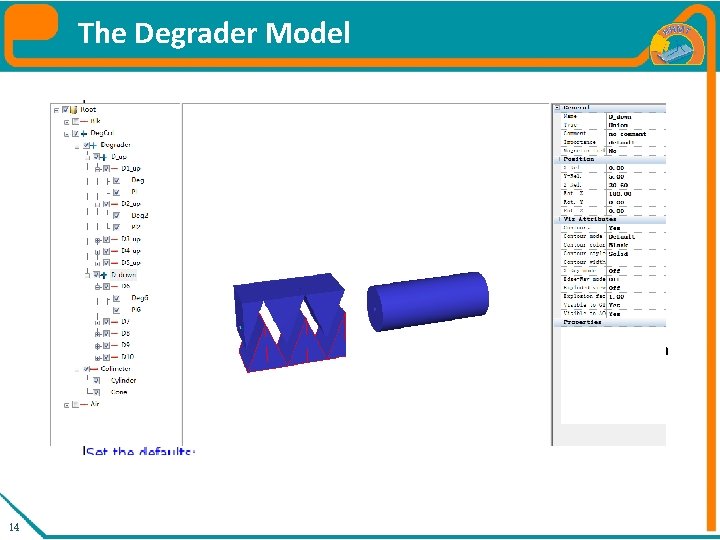Click the Rot. X value field
This screenshot has width=720, height=540.
[x=636, y=194]
